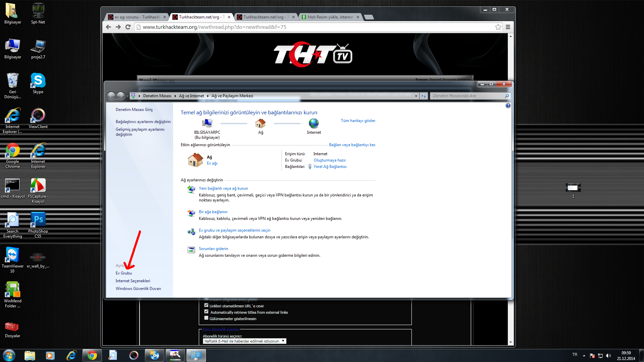
Task: Click the Action Center flag in the tray
Action: coord(592,356)
